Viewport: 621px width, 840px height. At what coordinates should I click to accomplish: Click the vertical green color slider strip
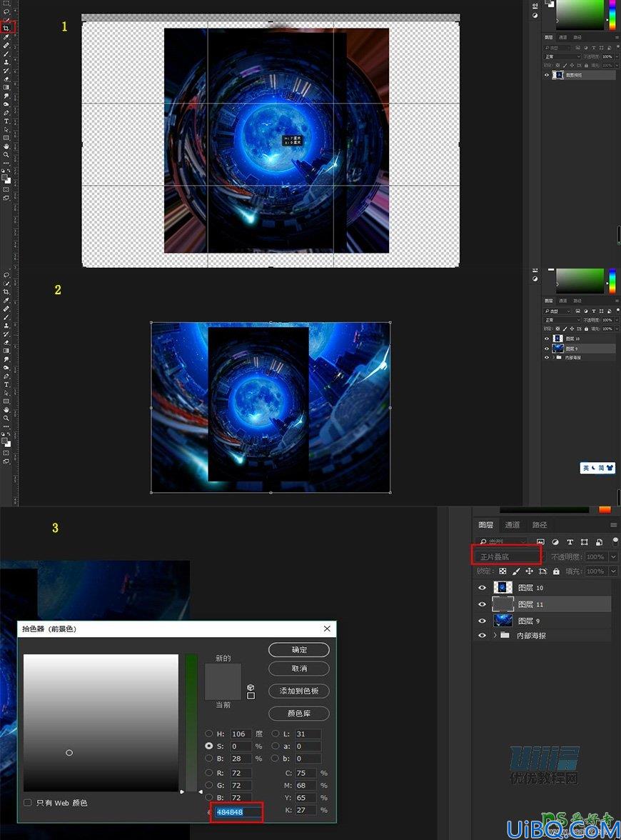click(x=191, y=722)
